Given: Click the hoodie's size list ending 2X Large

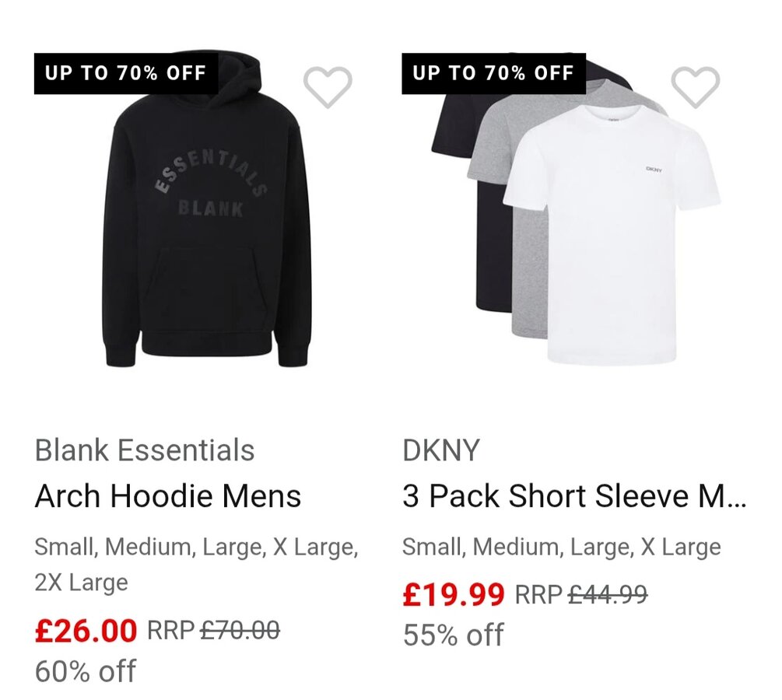Looking at the screenshot, I should pos(196,564).
